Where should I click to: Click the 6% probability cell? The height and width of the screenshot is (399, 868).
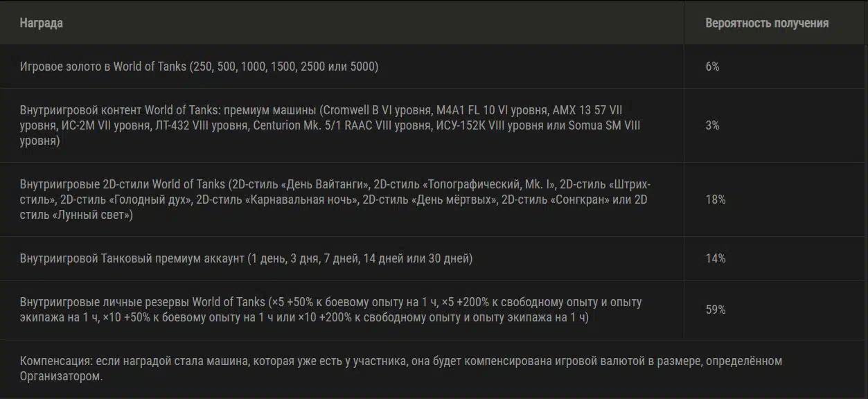tap(712, 66)
